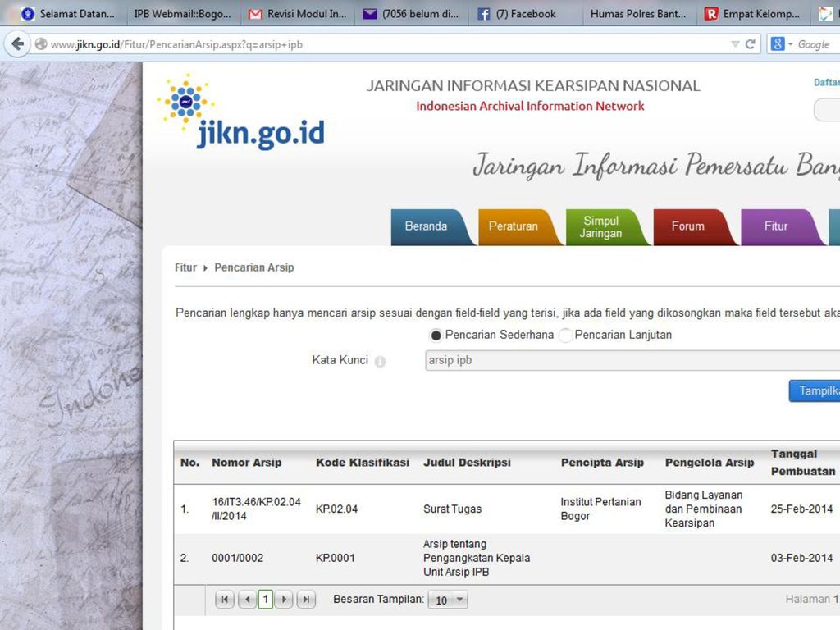Click the site identity globe icon
Viewport: 840px width, 630px height.
pos(41,44)
